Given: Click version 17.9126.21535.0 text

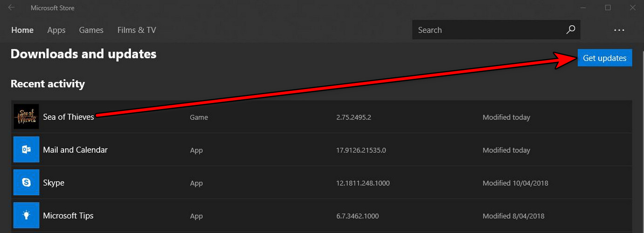Looking at the screenshot, I should (x=361, y=151).
